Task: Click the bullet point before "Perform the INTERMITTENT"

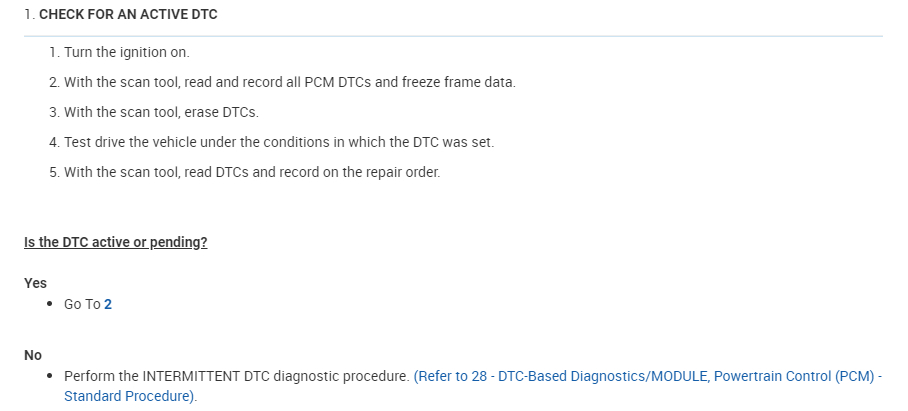Action: point(50,377)
